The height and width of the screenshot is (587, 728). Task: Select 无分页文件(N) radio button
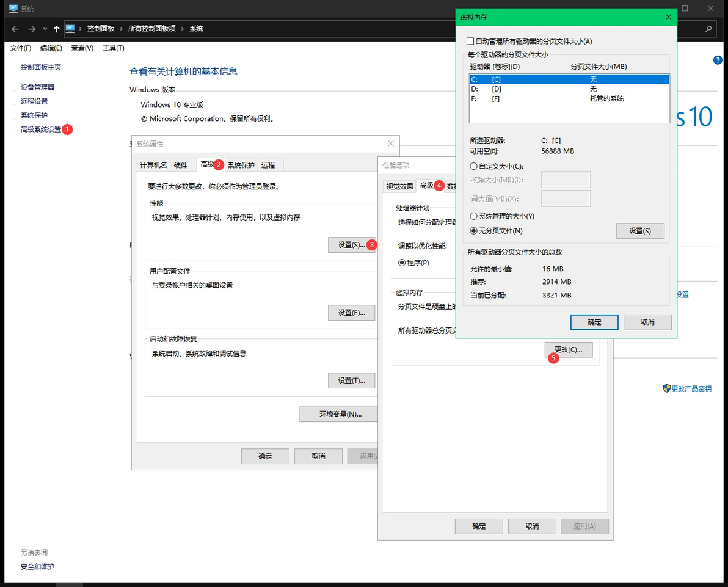(x=473, y=231)
